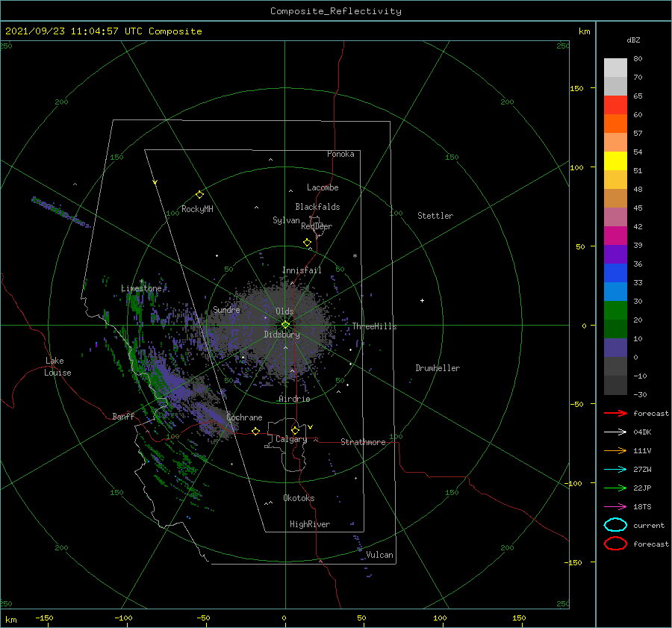Click the 2021/09/23 11:04:57 UTC timestamp
Viewport: 672px width, 628px height.
(x=103, y=31)
